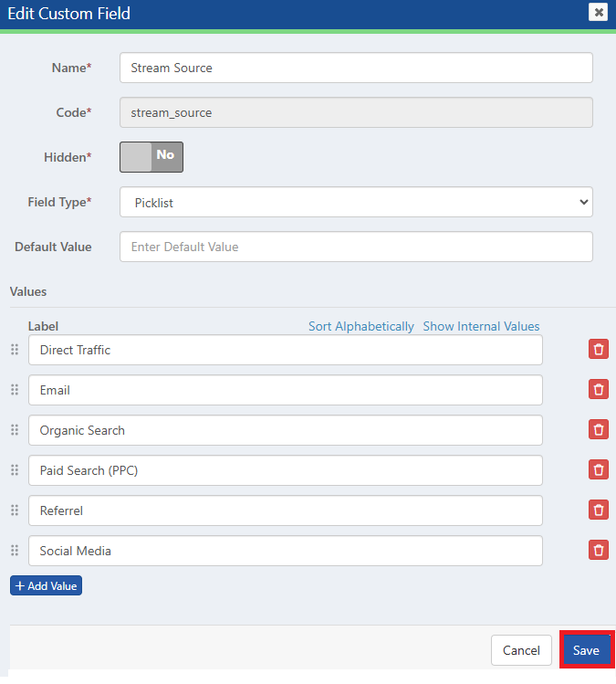Edit the Direct Traffic label field
The height and width of the screenshot is (684, 616).
pos(286,350)
